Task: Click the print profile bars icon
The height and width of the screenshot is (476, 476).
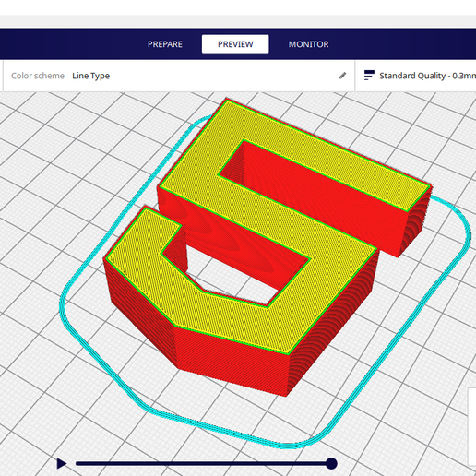Action: click(369, 76)
